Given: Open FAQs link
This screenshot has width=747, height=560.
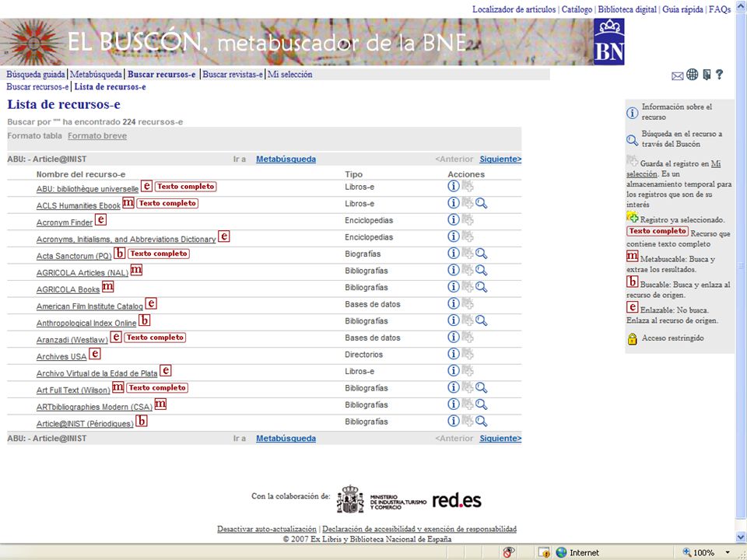Looking at the screenshot, I should (x=720, y=9).
